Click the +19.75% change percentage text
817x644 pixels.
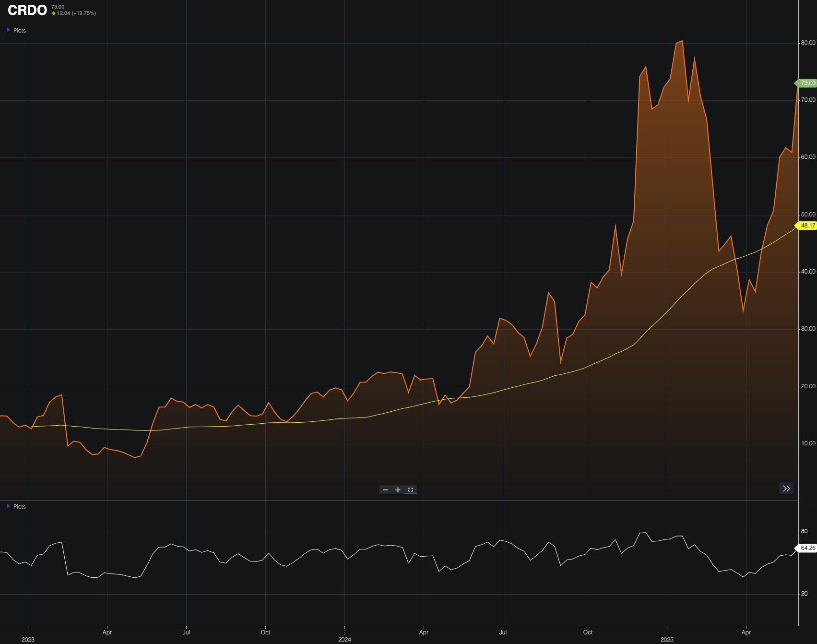83,13
